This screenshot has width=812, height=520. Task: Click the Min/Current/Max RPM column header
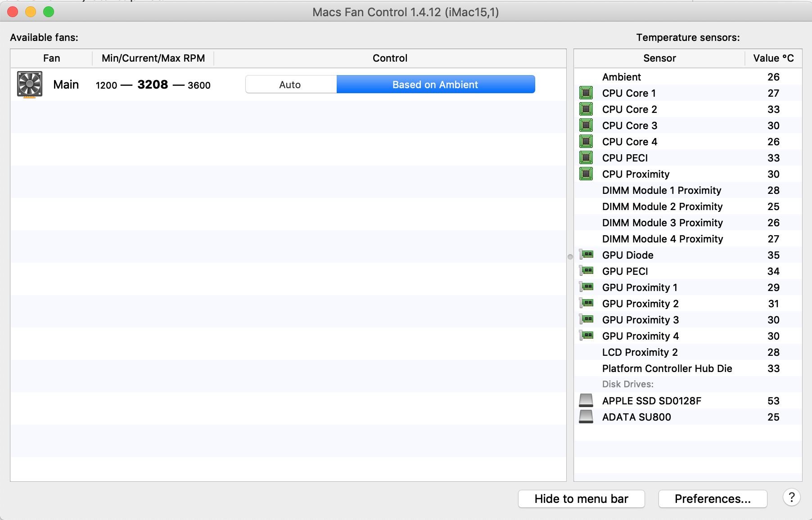(153, 58)
